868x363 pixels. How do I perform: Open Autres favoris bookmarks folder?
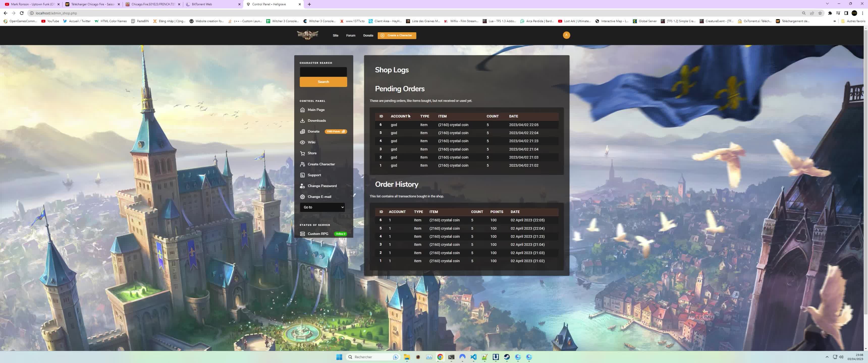853,21
